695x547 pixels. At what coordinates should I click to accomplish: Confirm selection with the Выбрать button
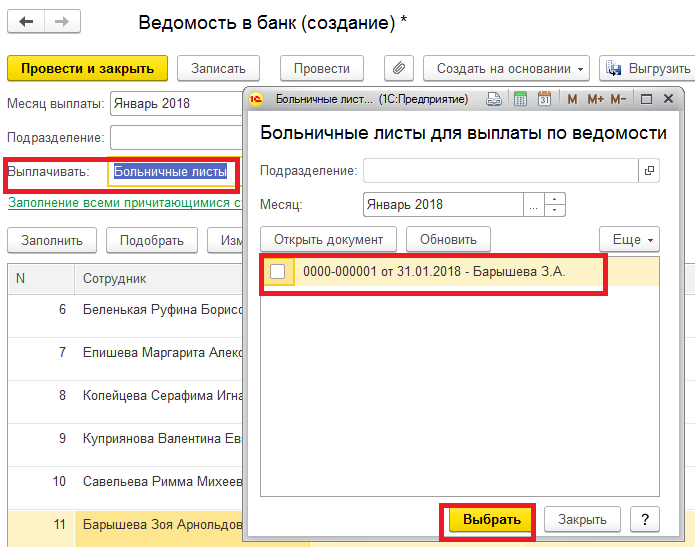coord(492,520)
